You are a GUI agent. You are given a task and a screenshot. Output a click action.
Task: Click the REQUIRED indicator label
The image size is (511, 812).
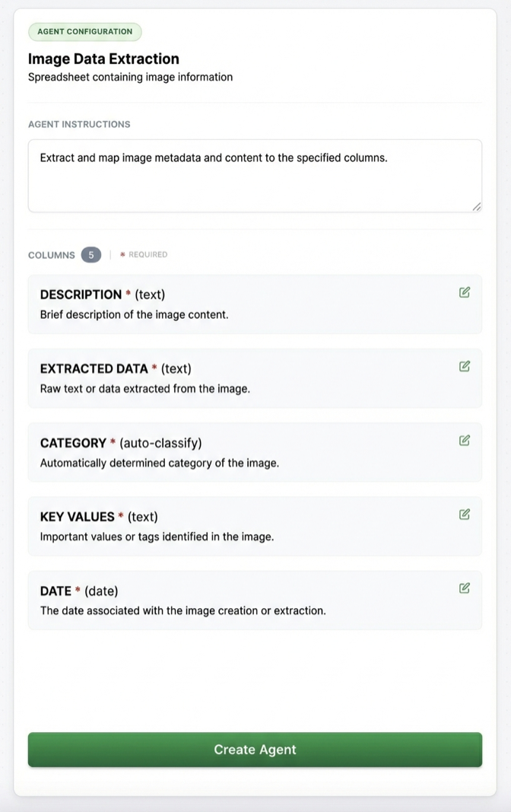(x=143, y=254)
